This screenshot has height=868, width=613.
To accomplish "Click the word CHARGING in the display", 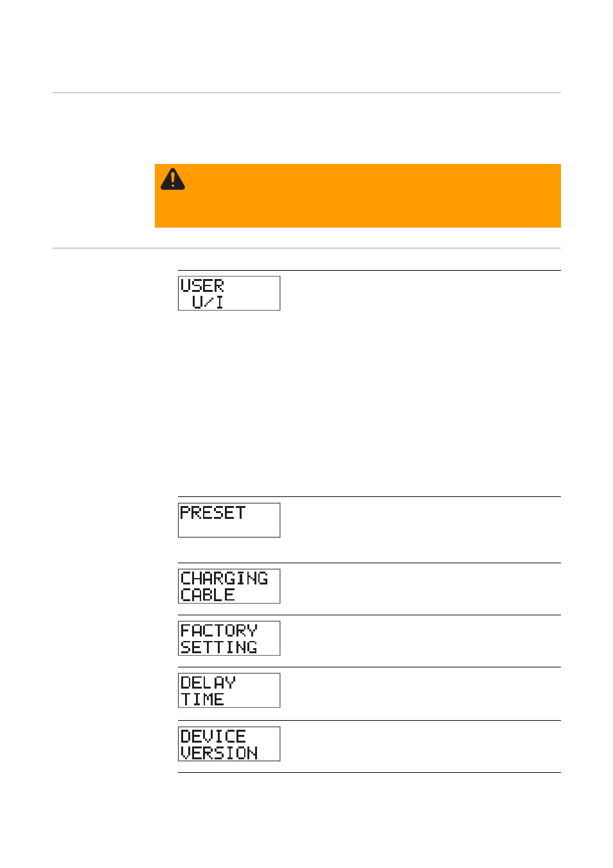I will [x=224, y=578].
